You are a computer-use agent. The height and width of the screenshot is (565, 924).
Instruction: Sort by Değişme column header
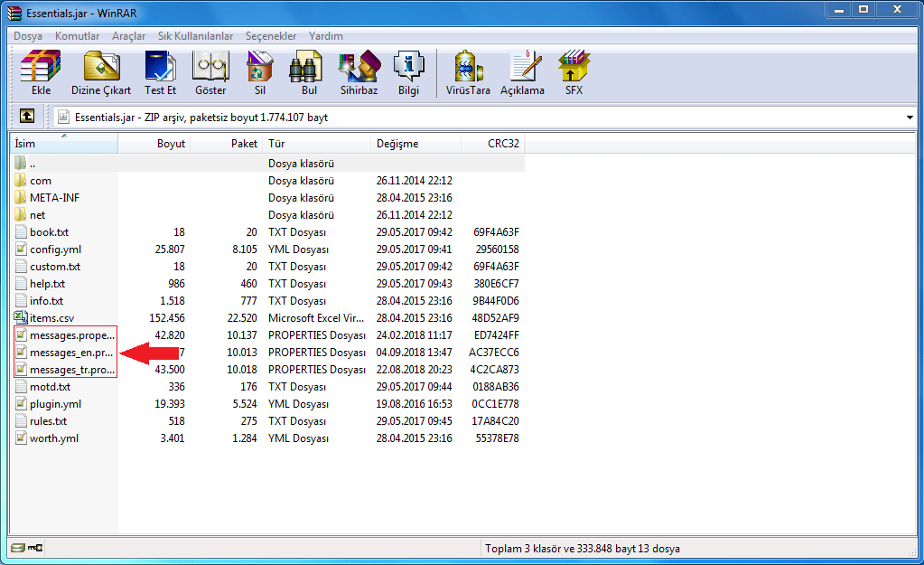pos(416,144)
